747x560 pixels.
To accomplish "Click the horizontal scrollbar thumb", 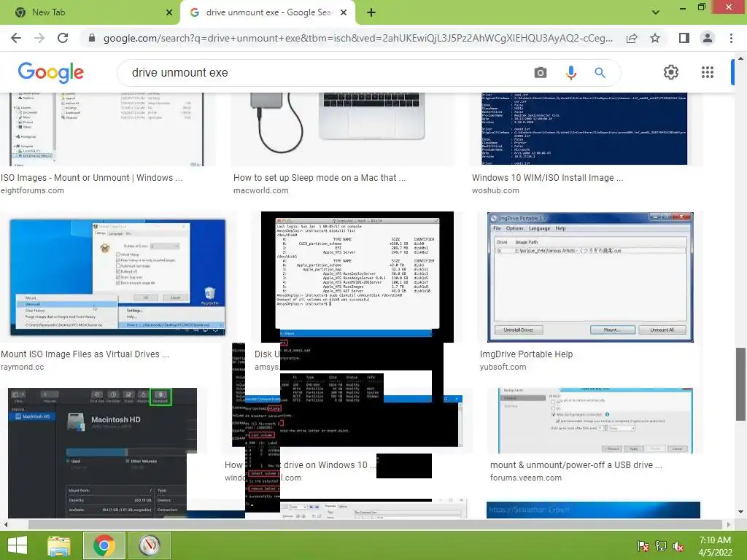I will tap(376, 524).
